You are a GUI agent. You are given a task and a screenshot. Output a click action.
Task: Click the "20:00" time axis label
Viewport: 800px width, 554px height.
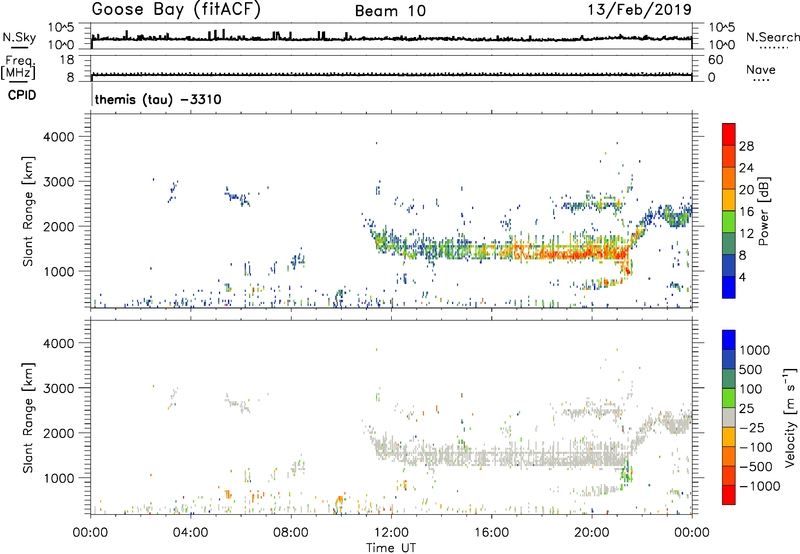591,533
